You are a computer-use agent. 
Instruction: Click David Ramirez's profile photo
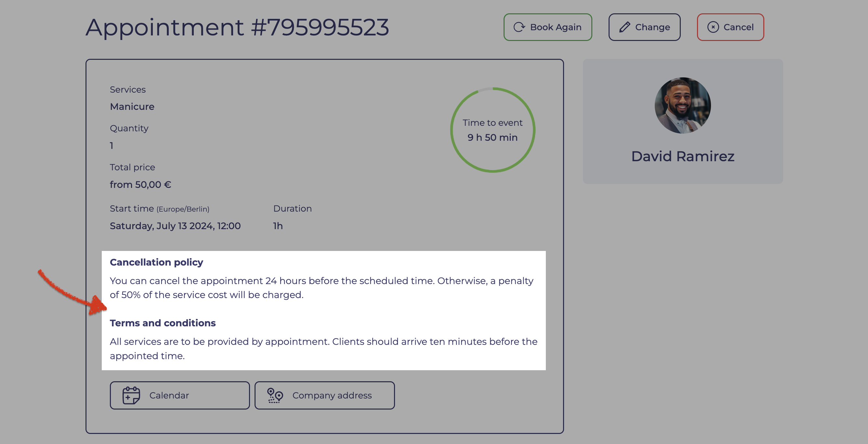(683, 105)
